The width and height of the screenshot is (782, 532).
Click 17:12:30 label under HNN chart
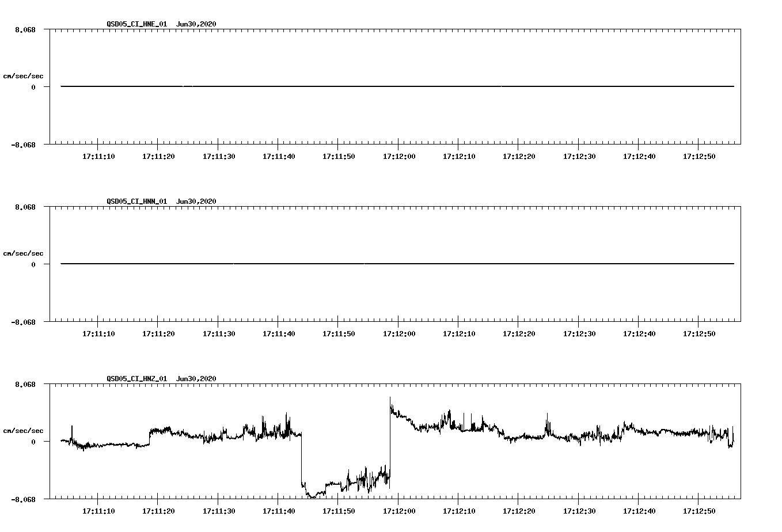579,334
